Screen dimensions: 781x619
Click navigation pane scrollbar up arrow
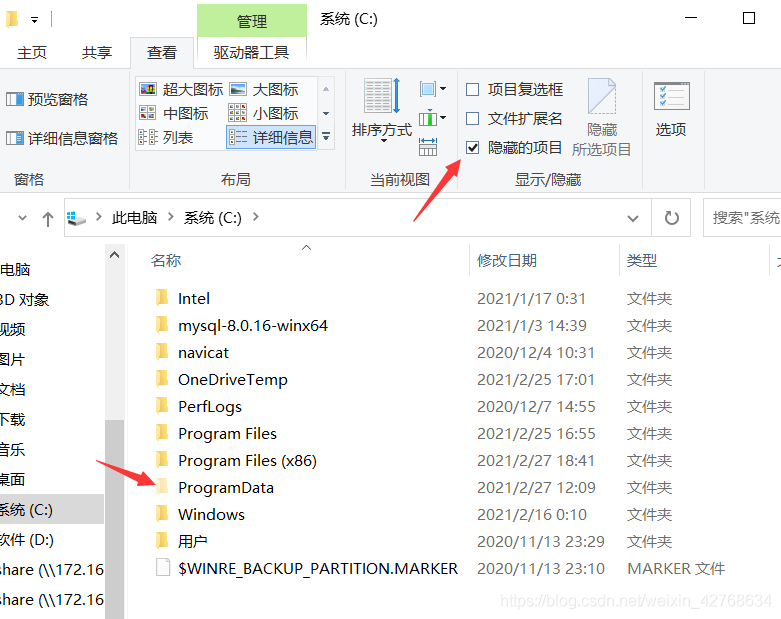pos(115,255)
